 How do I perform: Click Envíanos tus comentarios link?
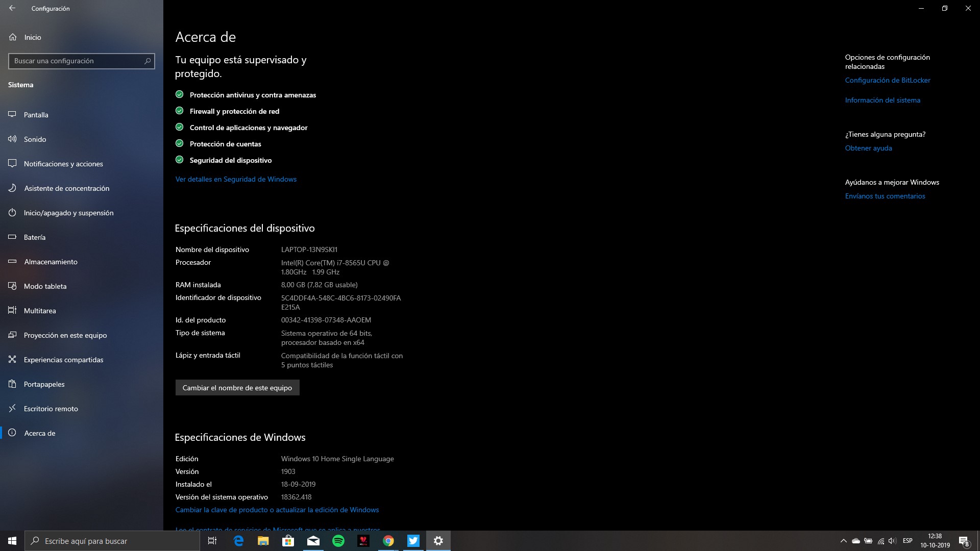pos(885,196)
